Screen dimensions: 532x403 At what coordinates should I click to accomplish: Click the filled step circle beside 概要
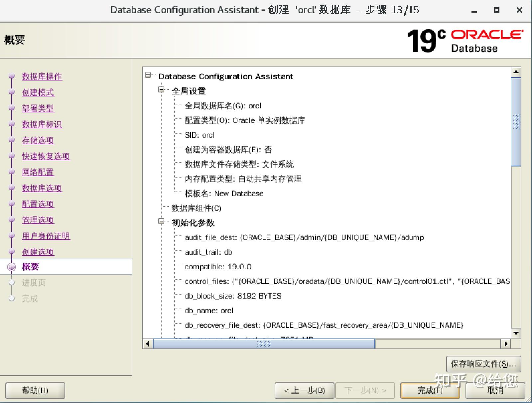point(12,267)
